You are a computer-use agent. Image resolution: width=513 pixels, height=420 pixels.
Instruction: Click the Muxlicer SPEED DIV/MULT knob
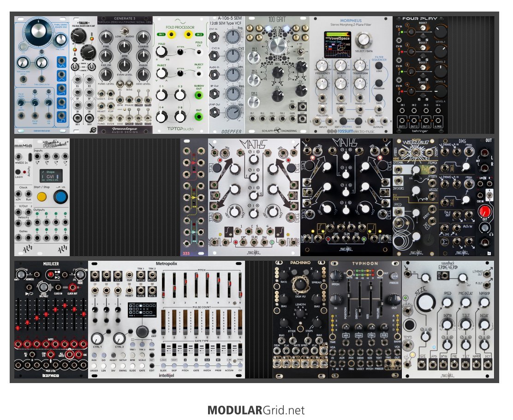point(43,287)
